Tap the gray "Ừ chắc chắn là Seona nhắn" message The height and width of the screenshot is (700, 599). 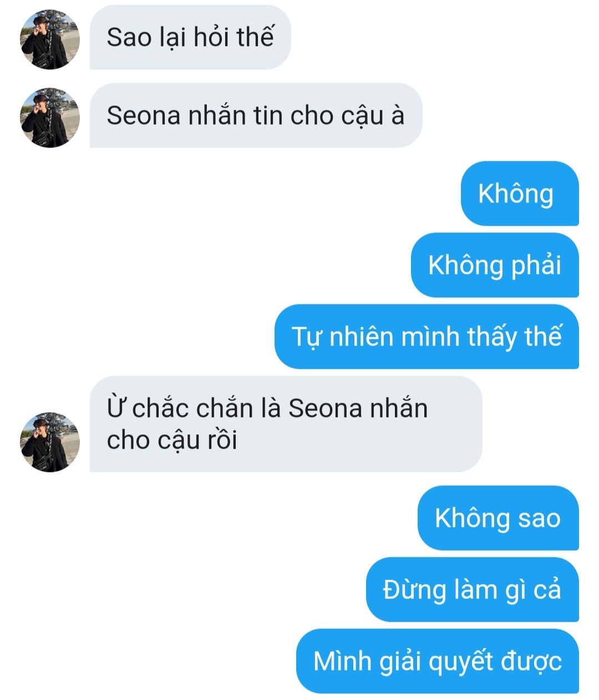[286, 424]
